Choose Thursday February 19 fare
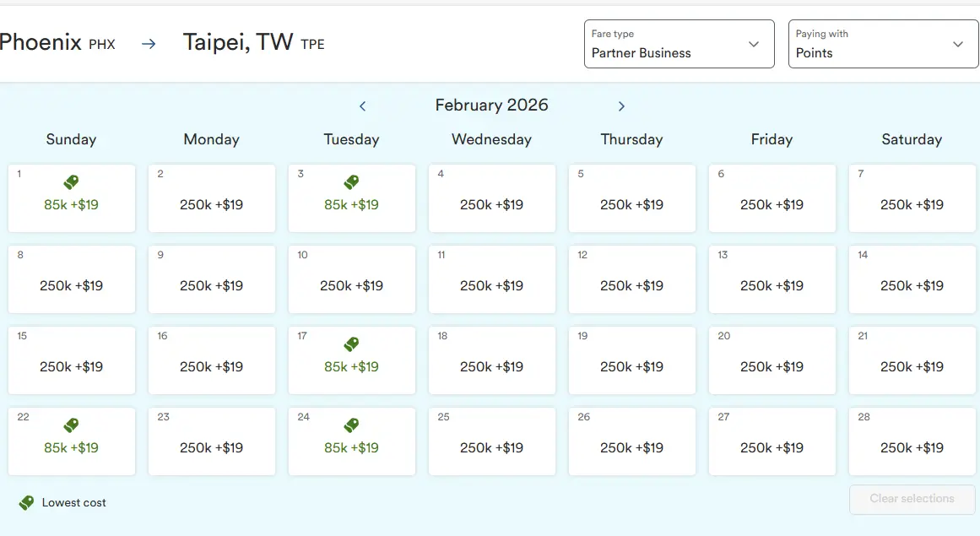980x536 pixels. pyautogui.click(x=632, y=360)
